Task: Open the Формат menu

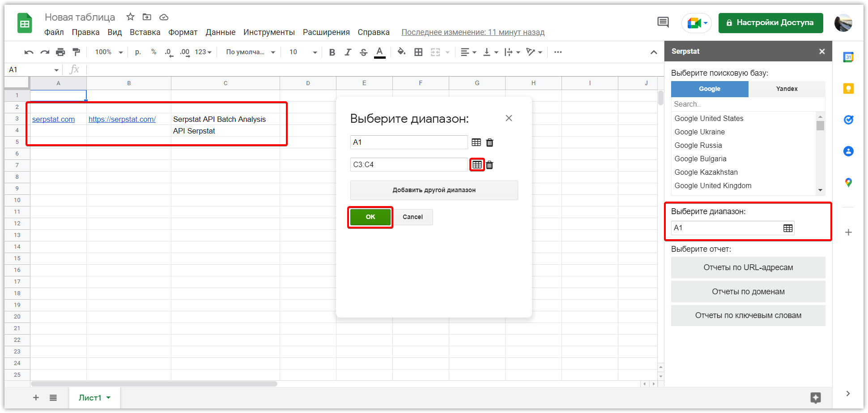Action: tap(183, 32)
